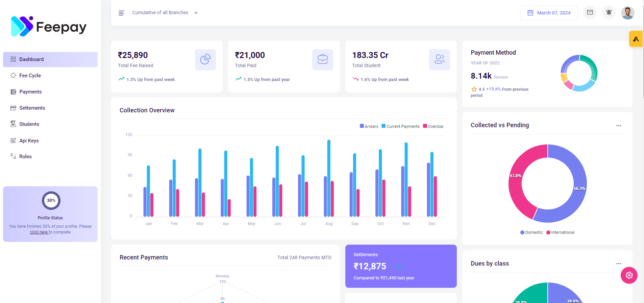This screenshot has width=644, height=303.
Task: Click the hamburger menu icon
Action: 121,13
